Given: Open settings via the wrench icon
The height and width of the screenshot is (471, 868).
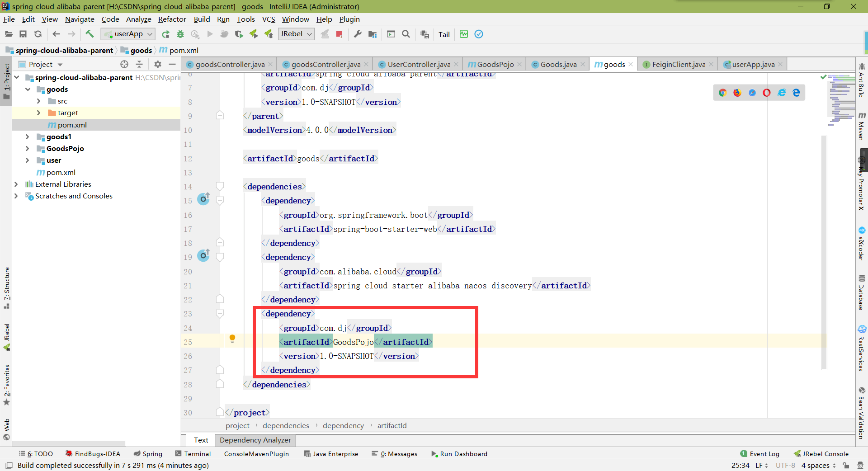Looking at the screenshot, I should (x=358, y=34).
